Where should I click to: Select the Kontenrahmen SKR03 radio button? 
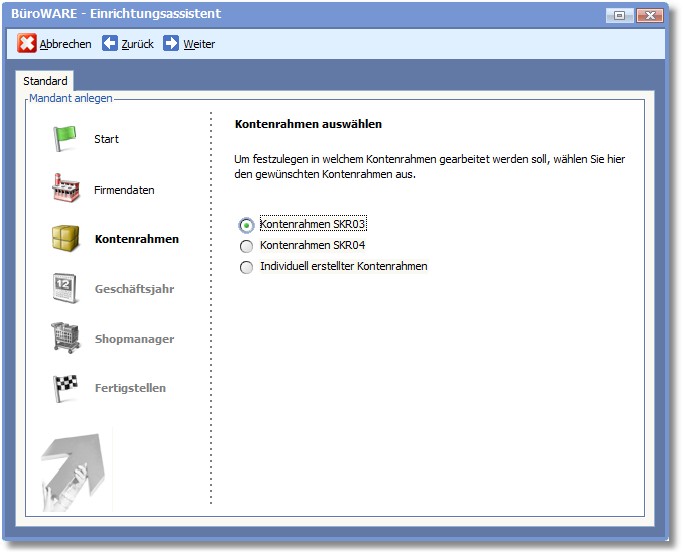(x=246, y=225)
